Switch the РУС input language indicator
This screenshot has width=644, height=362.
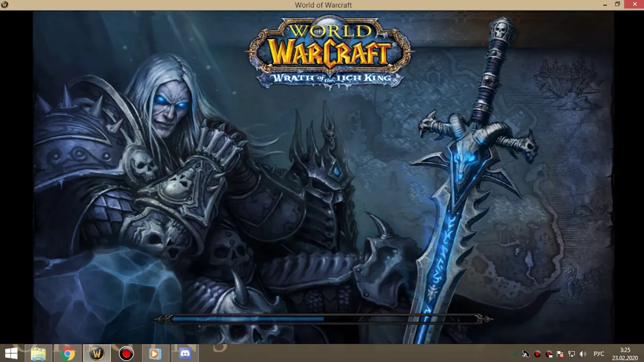pyautogui.click(x=599, y=354)
